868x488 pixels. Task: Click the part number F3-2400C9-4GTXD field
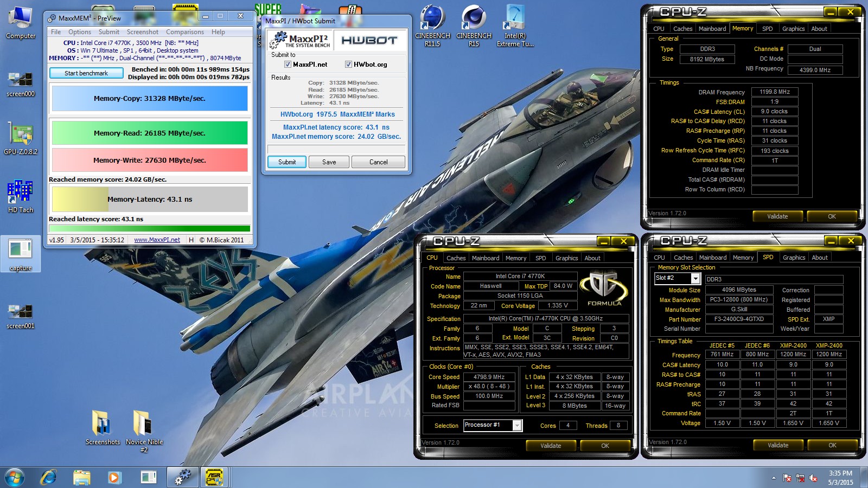(739, 319)
